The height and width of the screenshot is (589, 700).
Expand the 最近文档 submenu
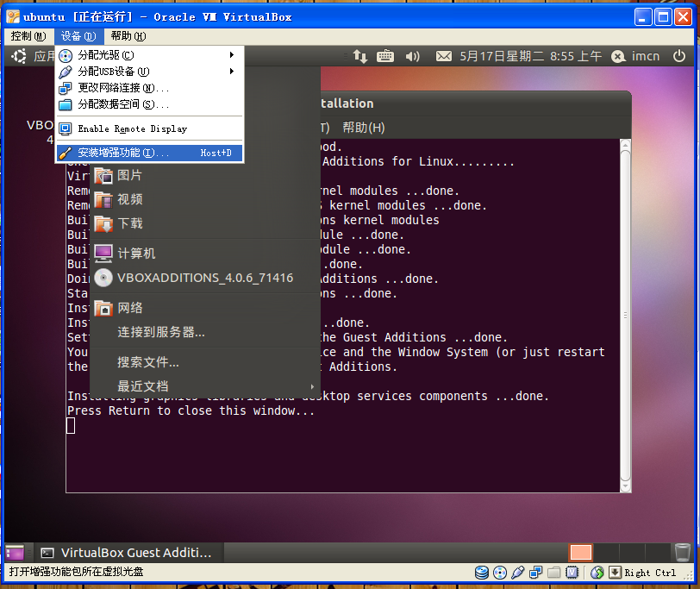tap(204, 385)
